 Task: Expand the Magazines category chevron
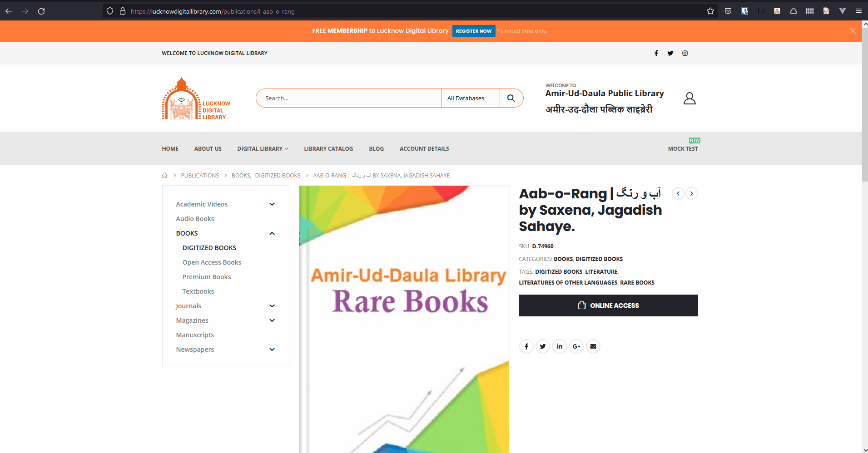(272, 320)
